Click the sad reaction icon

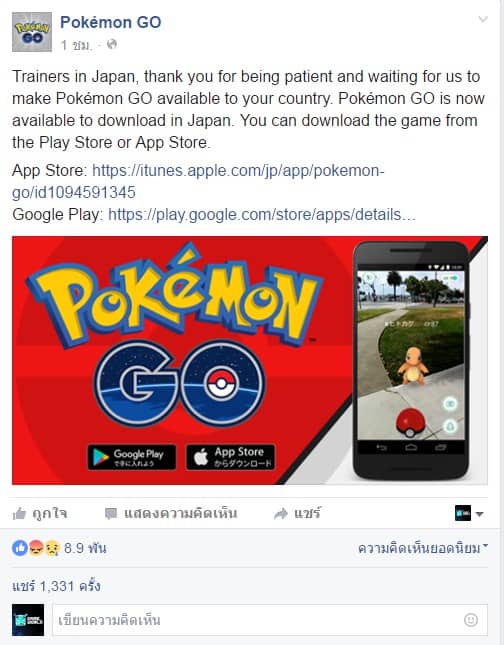pos(52,548)
